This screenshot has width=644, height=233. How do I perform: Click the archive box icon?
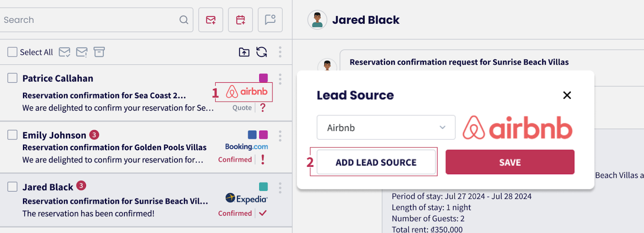click(99, 52)
